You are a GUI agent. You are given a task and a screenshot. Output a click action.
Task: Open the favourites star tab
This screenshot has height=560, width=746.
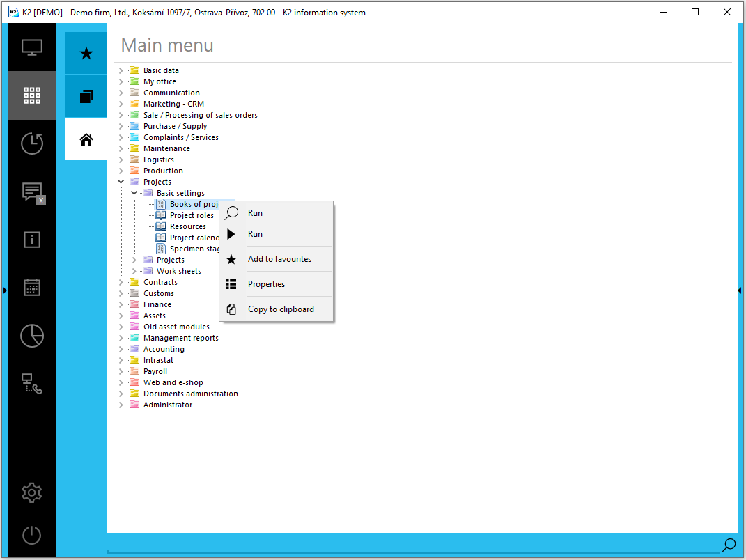point(86,53)
